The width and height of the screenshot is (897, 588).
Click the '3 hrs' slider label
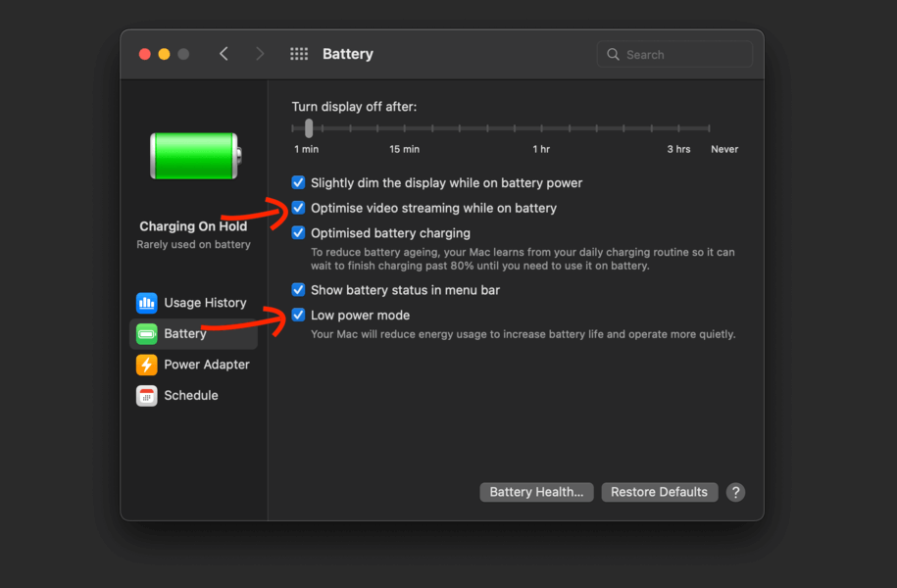[678, 149]
